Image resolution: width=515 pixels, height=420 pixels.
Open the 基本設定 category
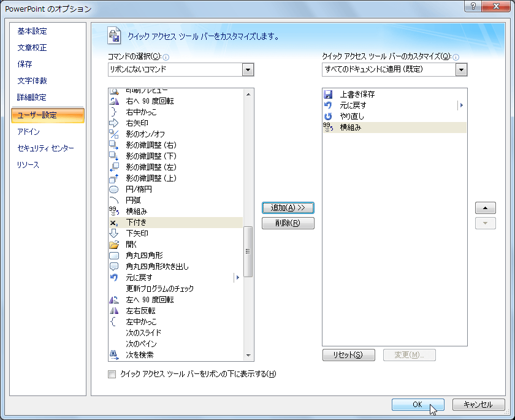[32, 31]
